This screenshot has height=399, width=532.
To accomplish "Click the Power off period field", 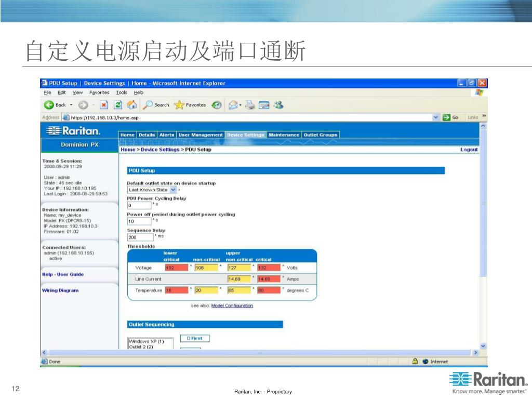I will 139,221.
